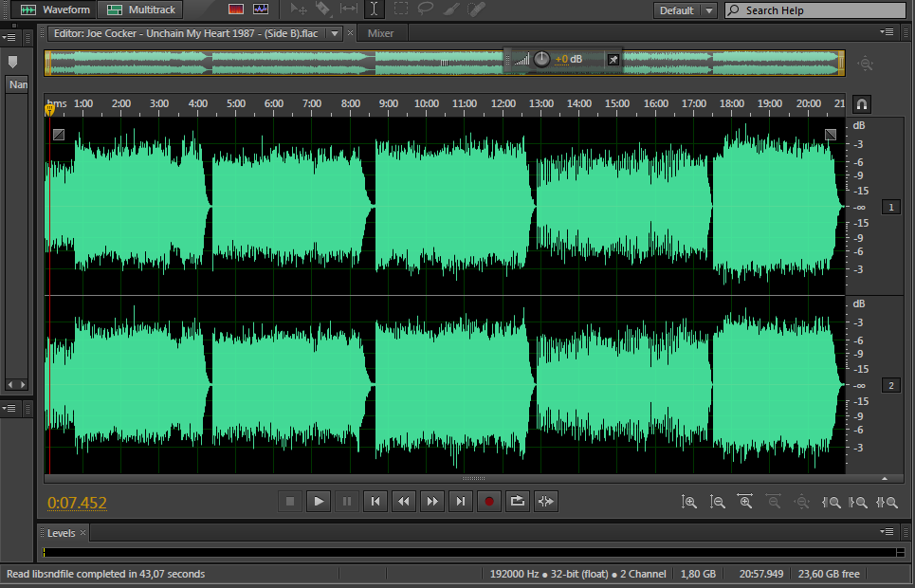Zoom in time
The width and height of the screenshot is (915, 588).
coord(745,502)
